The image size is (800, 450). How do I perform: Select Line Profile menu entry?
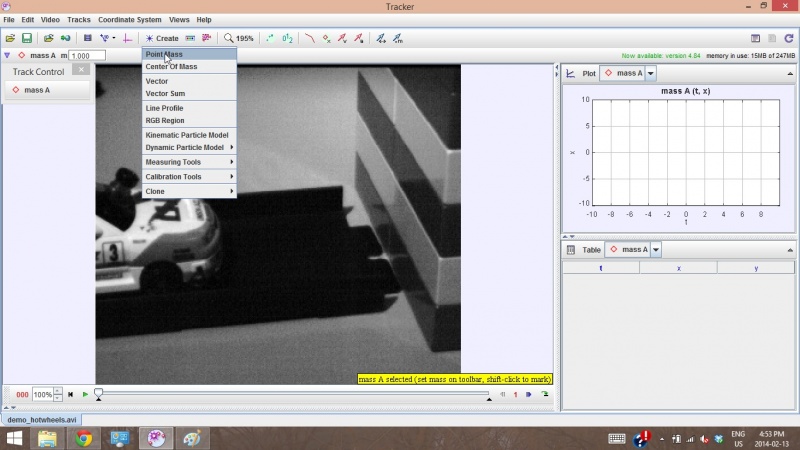coord(189,108)
